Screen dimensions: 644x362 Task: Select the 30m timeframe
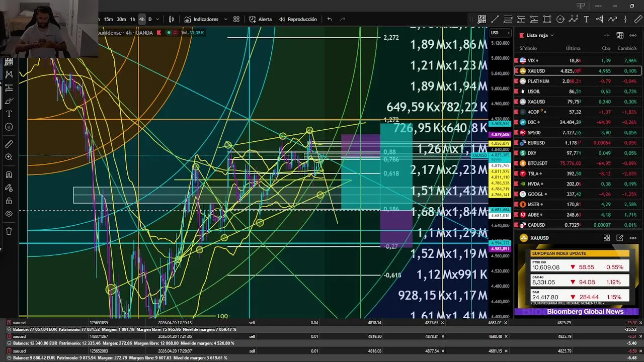coord(121,19)
